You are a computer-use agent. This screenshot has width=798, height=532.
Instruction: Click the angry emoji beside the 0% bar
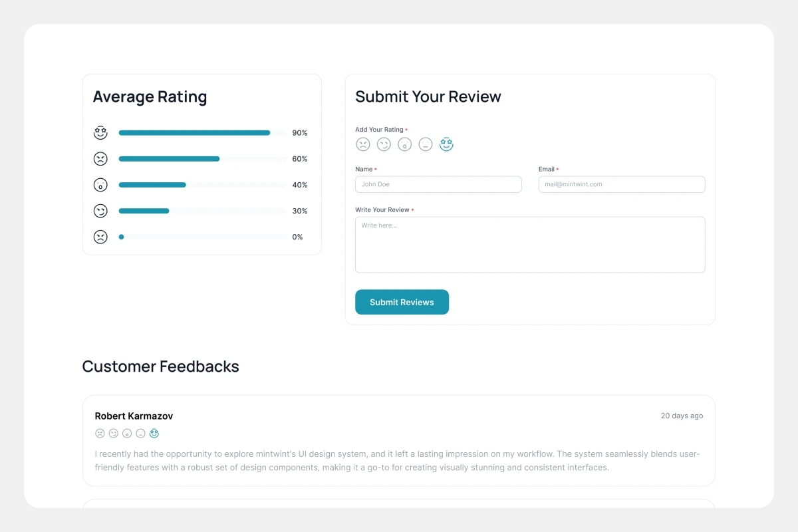[100, 237]
